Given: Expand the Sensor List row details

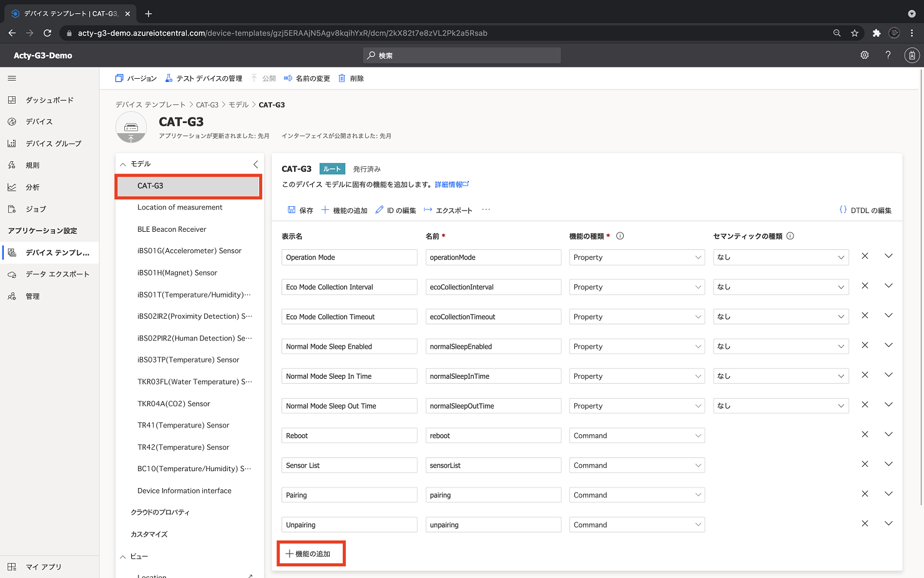Looking at the screenshot, I should point(888,464).
